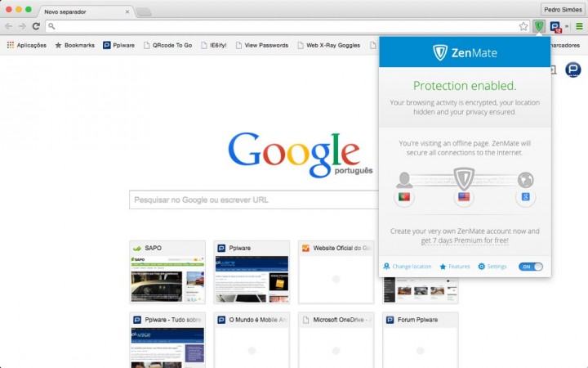Click the Google site icon in ZenMate
This screenshot has height=368, width=588.
(x=525, y=196)
